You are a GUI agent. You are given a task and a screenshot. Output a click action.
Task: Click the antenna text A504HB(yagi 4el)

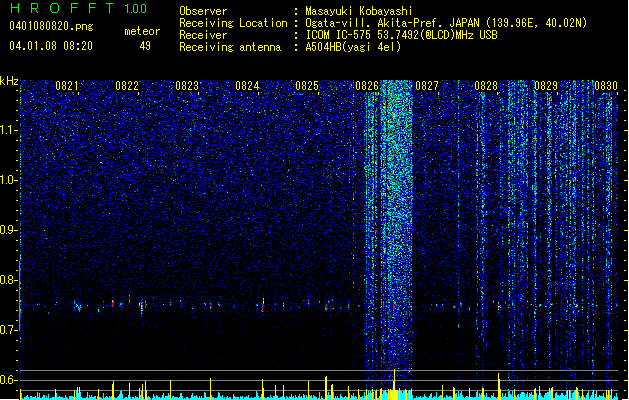pyautogui.click(x=353, y=47)
